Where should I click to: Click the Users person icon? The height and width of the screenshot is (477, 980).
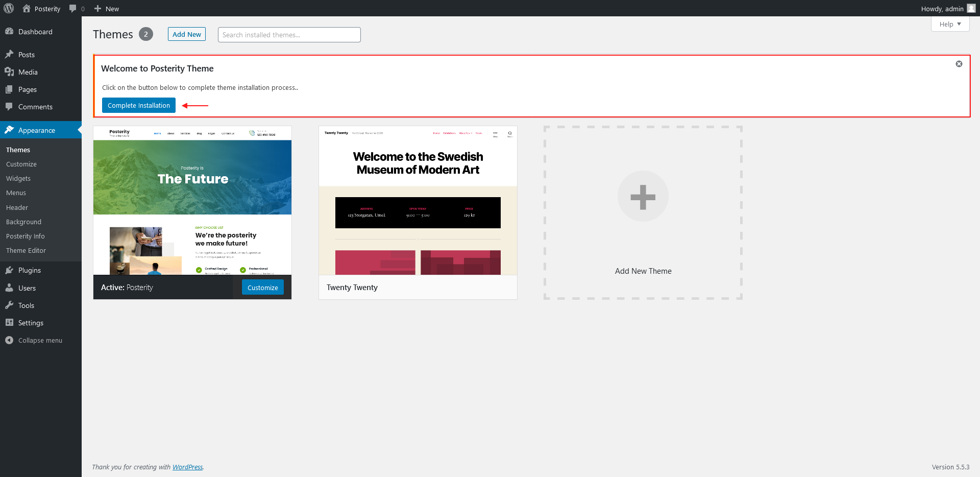[9, 288]
